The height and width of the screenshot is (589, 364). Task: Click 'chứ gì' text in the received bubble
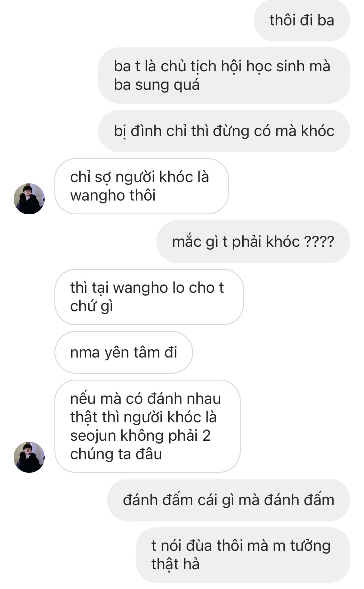(91, 306)
